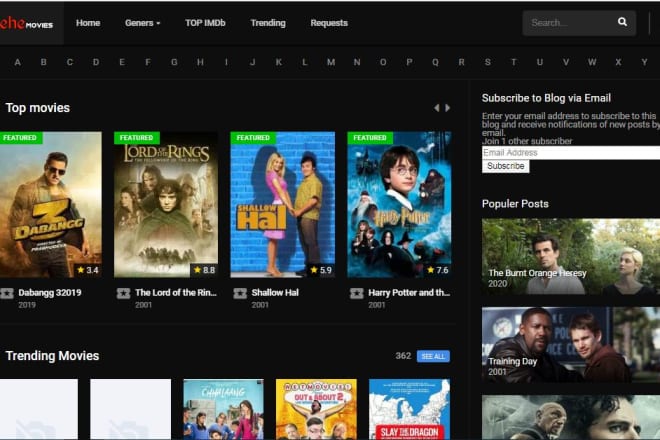Image resolution: width=660 pixels, height=440 pixels.
Task: Click the star rating 8.8 on Lord of the Rings
Action: coord(204,270)
